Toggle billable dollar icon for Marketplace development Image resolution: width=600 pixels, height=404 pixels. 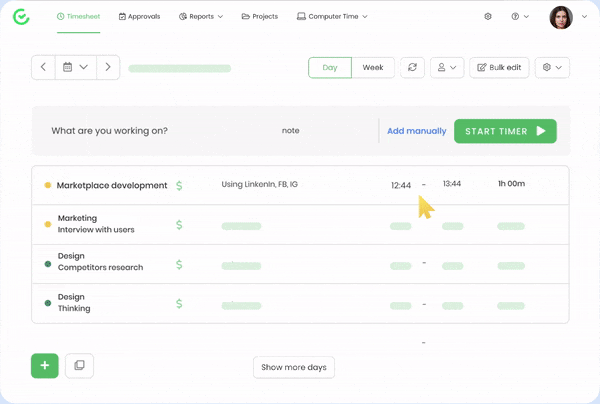point(179,186)
